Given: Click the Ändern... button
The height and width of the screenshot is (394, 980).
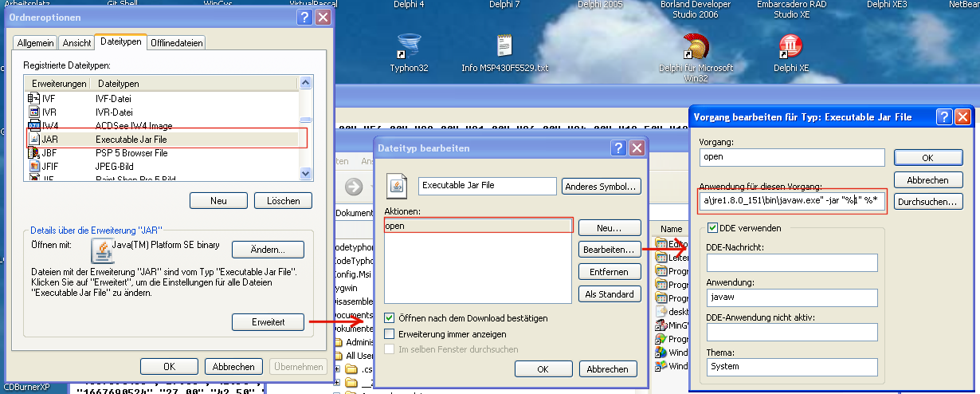Looking at the screenshot, I should tap(268, 250).
